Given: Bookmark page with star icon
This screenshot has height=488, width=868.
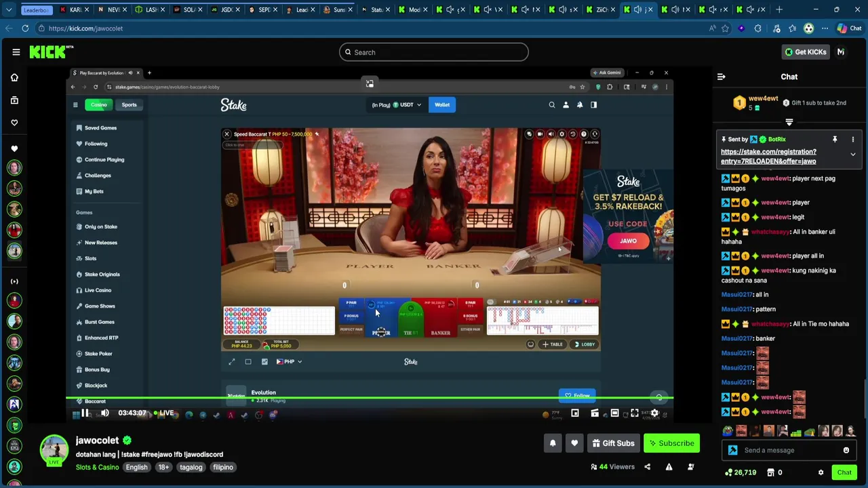Looking at the screenshot, I should coord(725,28).
